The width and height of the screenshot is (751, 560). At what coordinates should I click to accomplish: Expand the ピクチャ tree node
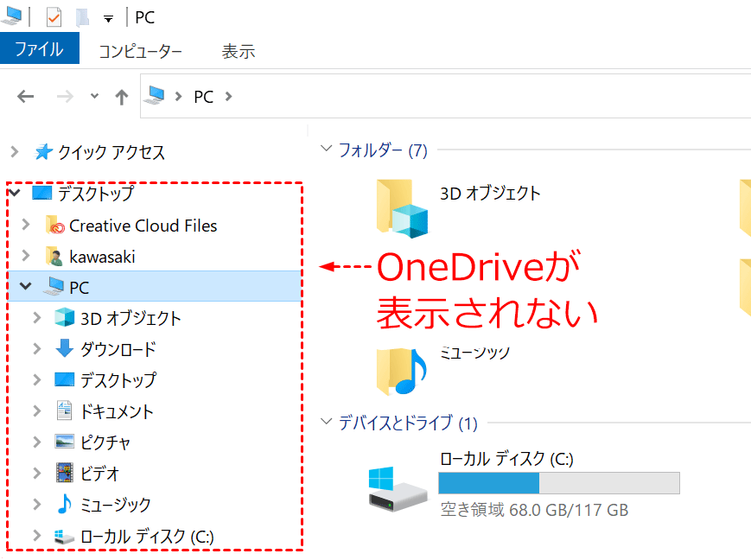(37, 442)
